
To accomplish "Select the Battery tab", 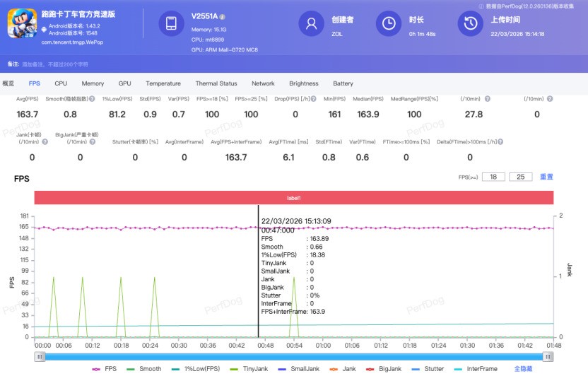I will [343, 83].
